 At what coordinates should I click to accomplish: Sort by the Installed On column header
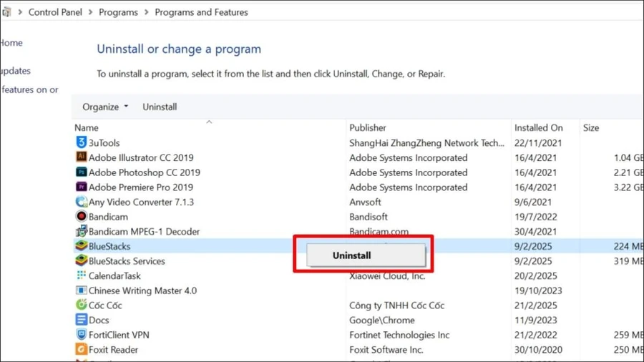click(538, 127)
